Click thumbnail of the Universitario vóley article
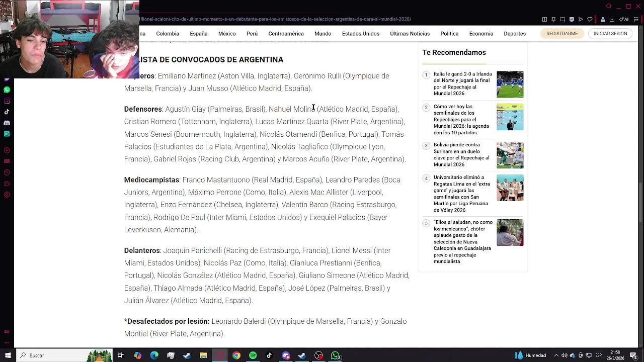The image size is (644, 362). pos(510,188)
